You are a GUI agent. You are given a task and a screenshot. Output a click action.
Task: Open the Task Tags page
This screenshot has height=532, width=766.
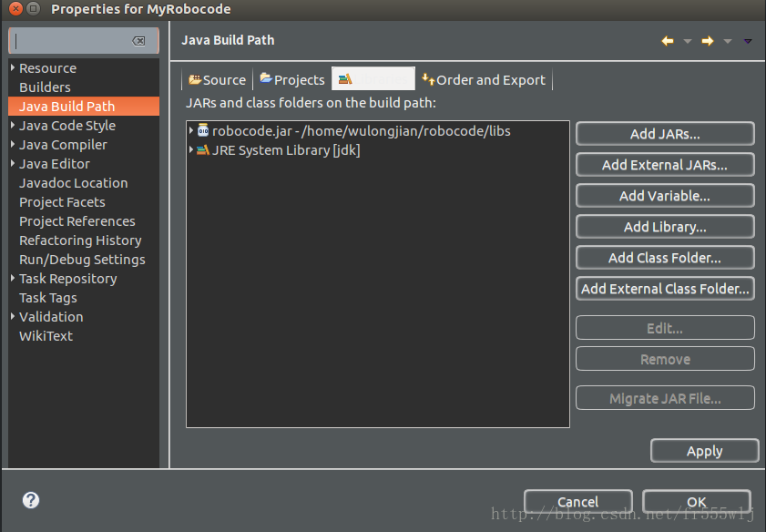(x=48, y=298)
